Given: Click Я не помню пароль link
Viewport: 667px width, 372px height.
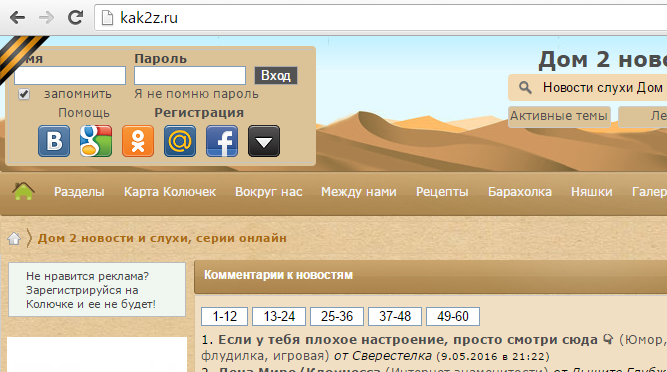Looking at the screenshot, I should pos(197,94).
